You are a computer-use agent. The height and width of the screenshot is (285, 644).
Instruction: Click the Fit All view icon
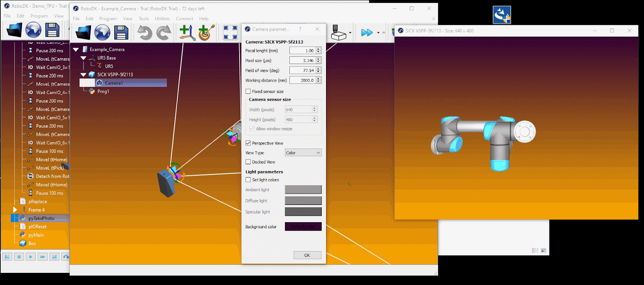pyautogui.click(x=230, y=33)
